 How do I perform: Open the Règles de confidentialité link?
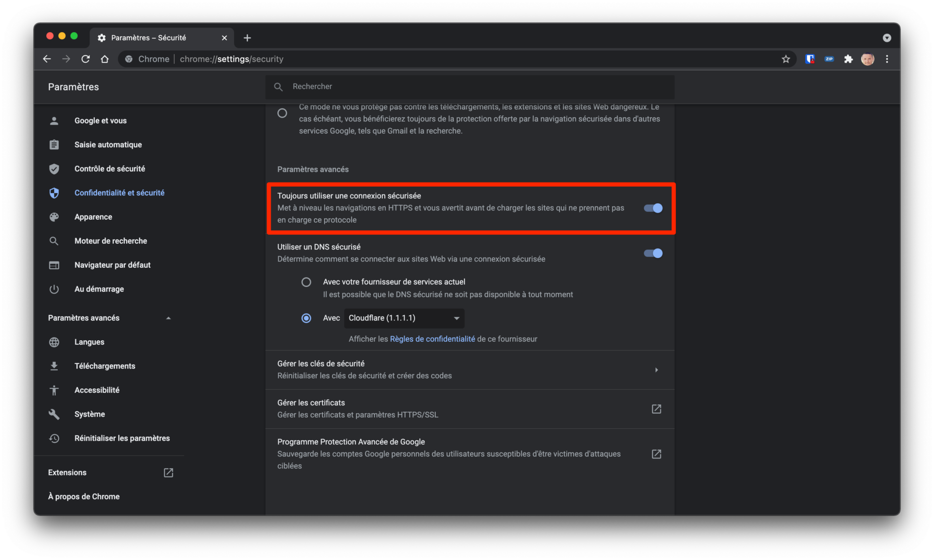pyautogui.click(x=432, y=339)
